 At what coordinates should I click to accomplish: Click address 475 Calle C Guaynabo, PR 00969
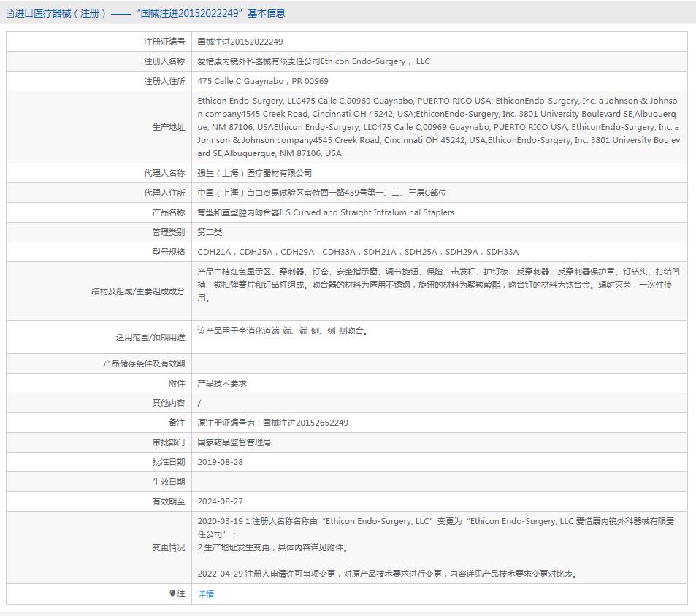tap(263, 81)
